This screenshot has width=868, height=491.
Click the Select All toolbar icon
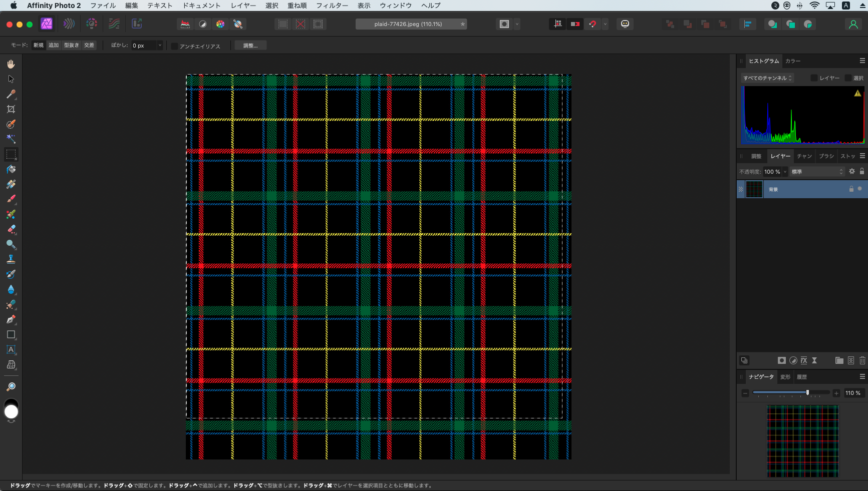pos(283,24)
